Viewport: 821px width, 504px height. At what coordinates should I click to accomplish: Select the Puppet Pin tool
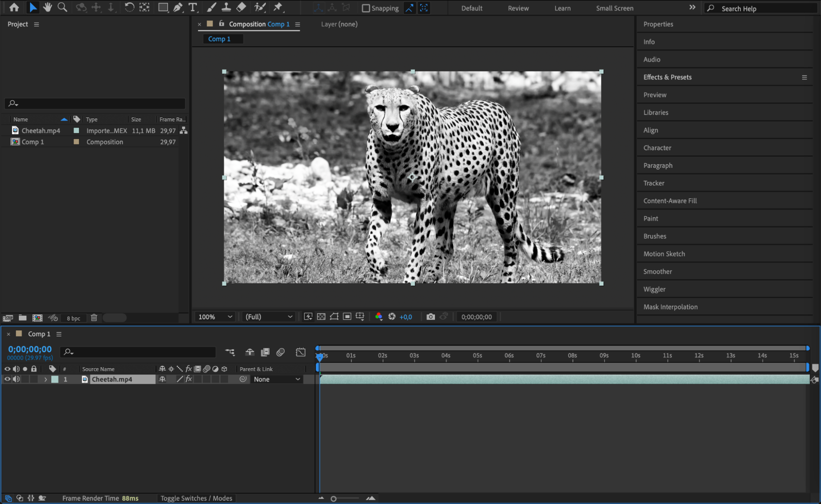tap(278, 7)
